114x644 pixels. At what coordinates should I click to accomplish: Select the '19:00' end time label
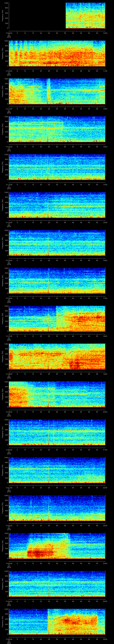point(105,374)
